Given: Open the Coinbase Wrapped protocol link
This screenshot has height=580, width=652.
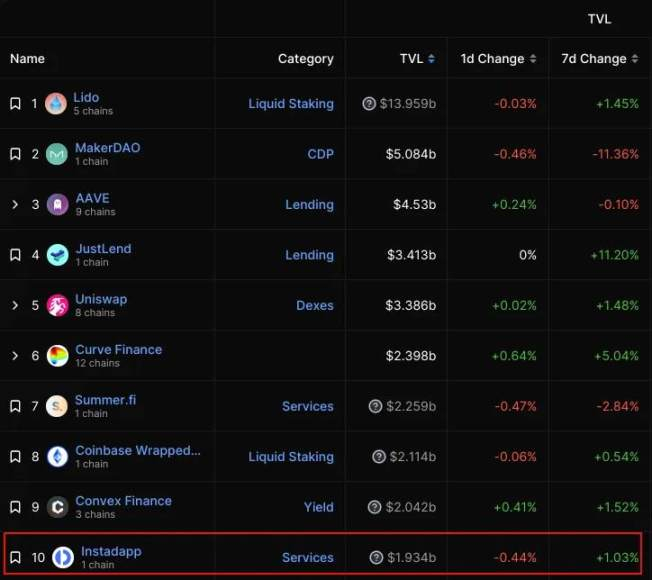Looking at the screenshot, I should pos(137,450).
